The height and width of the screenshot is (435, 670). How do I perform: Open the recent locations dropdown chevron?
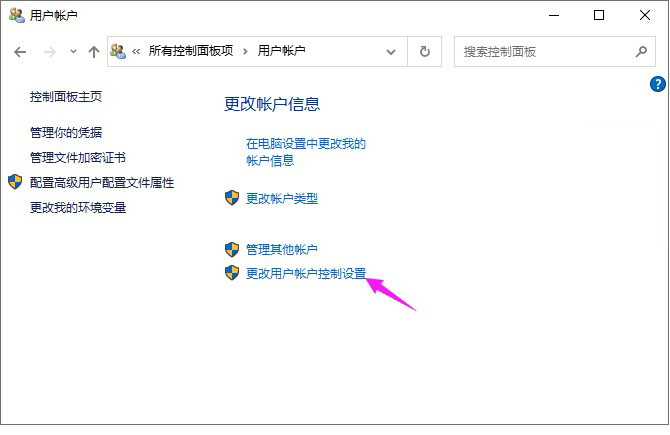(x=73, y=52)
